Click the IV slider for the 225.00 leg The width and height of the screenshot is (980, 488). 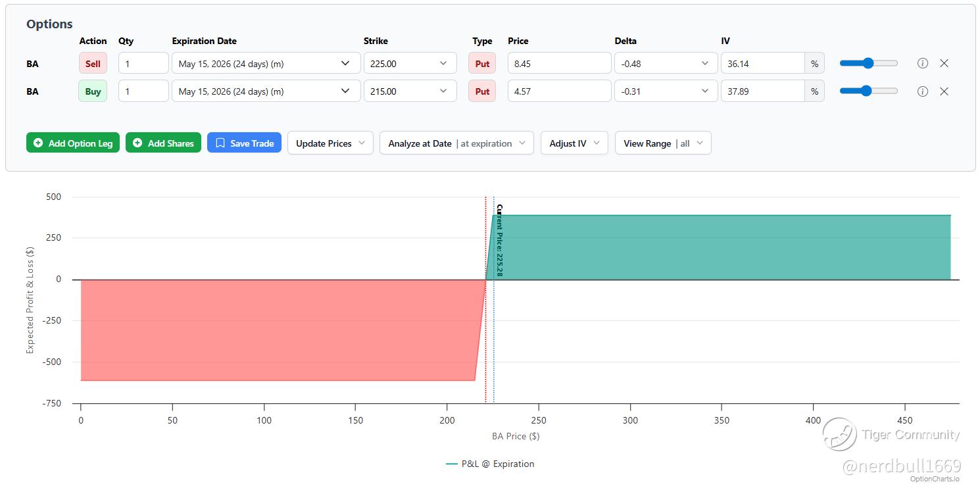[x=868, y=64]
